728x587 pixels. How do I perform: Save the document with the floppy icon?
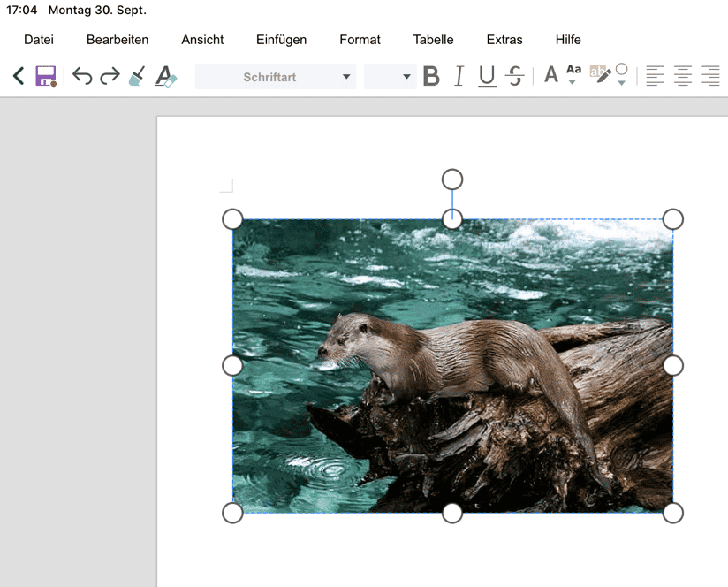pyautogui.click(x=46, y=76)
